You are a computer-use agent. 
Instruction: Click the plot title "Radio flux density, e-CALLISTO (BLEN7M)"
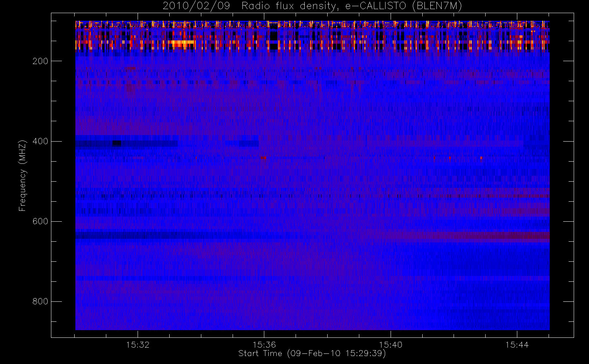point(352,6)
